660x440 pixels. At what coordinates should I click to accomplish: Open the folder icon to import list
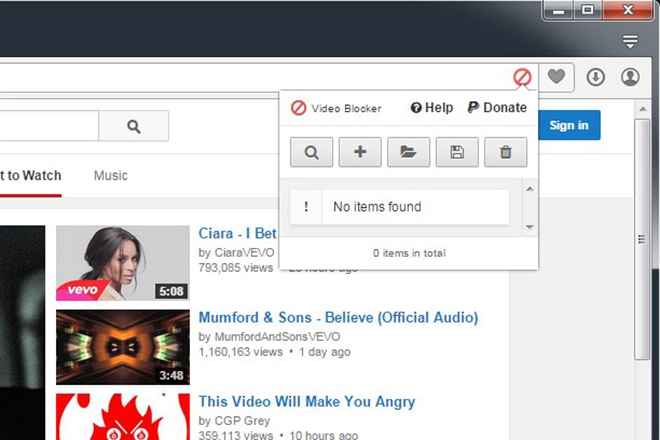[408, 152]
